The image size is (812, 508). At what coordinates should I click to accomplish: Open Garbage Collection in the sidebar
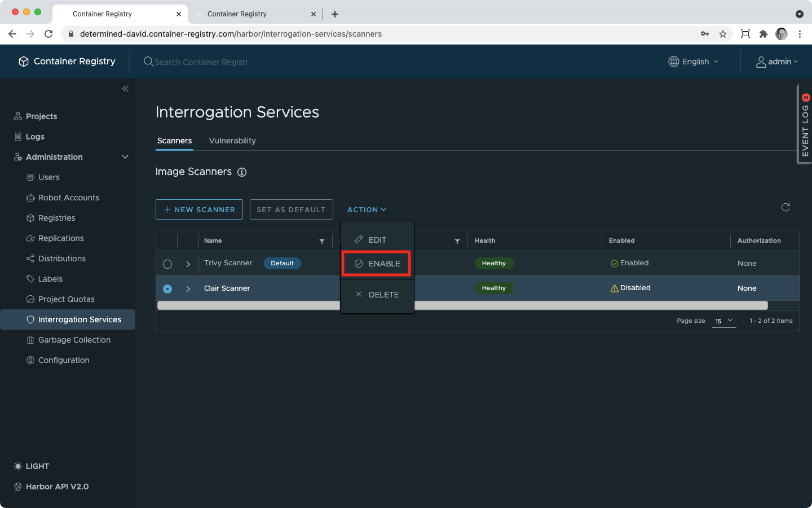74,340
